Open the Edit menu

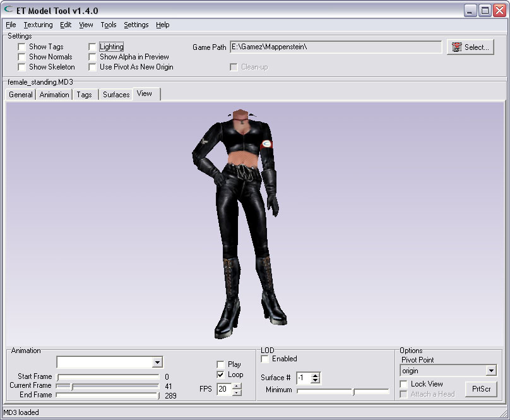[66, 25]
